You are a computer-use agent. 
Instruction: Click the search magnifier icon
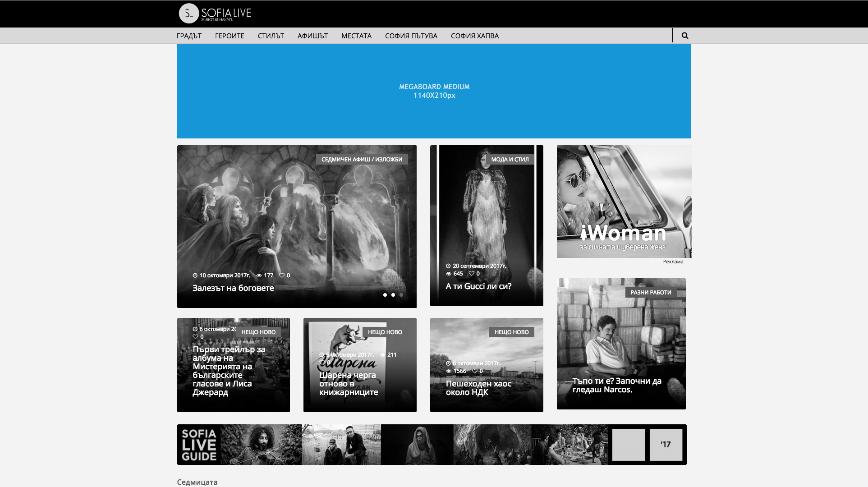684,36
